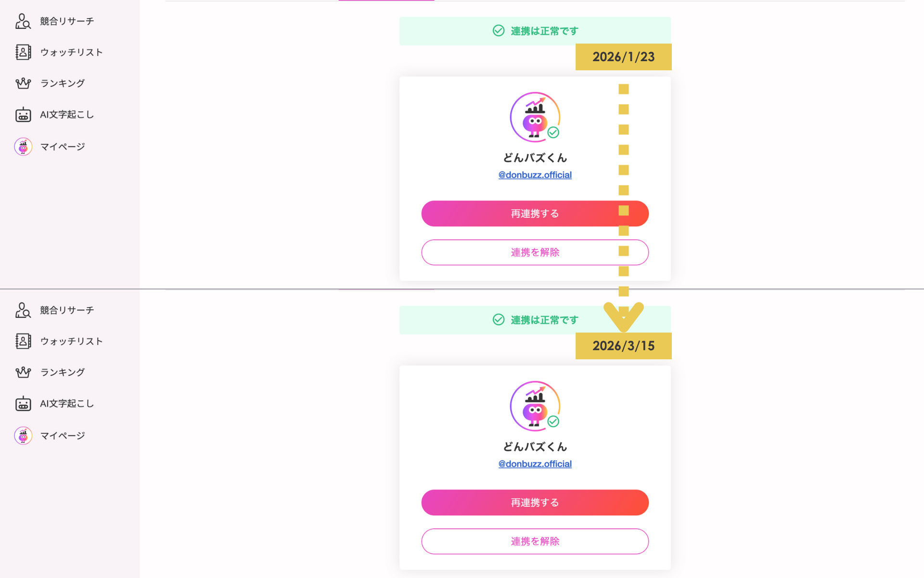Click the AI文字起こし robot icon in the 2026/3/15 capture
Screen dimensions: 924x578
pos(23,404)
